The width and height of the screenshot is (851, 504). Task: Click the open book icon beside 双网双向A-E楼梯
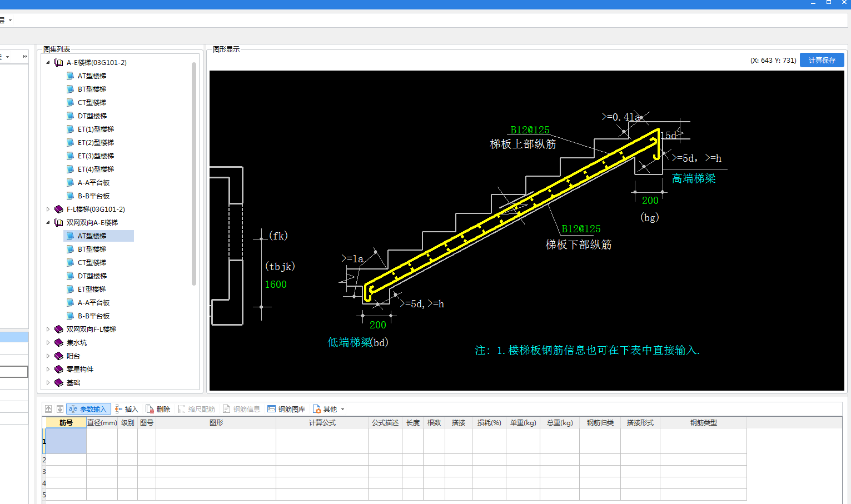click(x=59, y=223)
